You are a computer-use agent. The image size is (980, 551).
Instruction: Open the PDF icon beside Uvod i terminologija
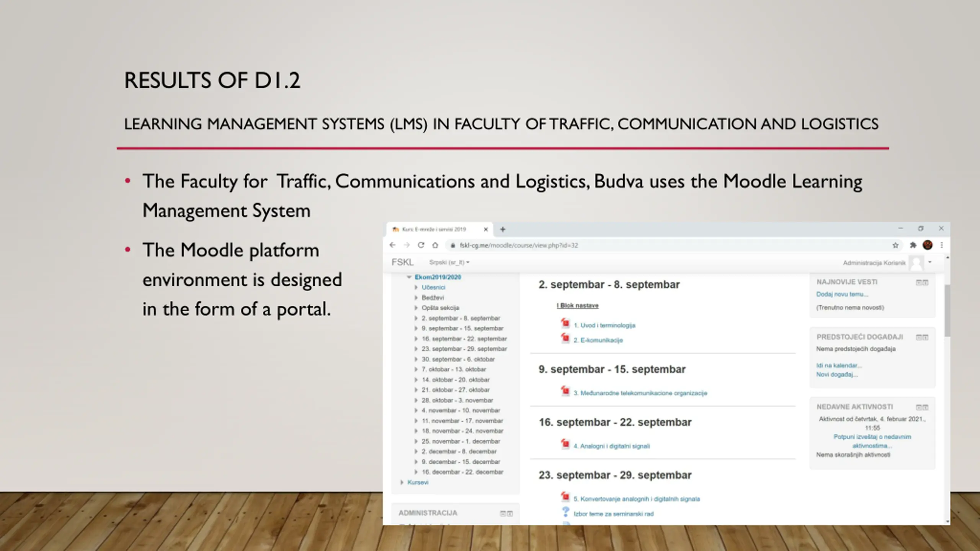565,323
